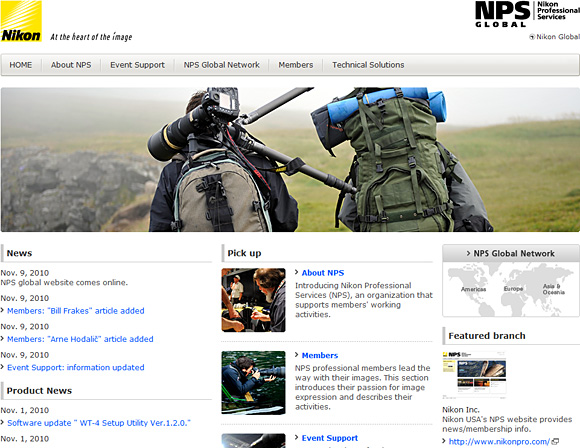Image resolution: width=580 pixels, height=448 pixels.
Task: Open the "Bill Frakes" article added link
Action: 75,311
